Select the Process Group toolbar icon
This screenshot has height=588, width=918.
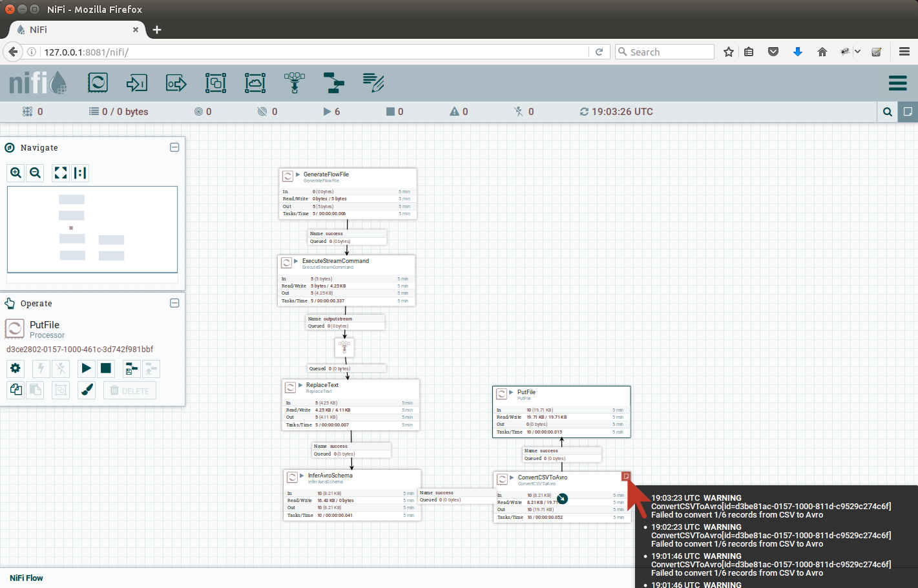(x=216, y=83)
